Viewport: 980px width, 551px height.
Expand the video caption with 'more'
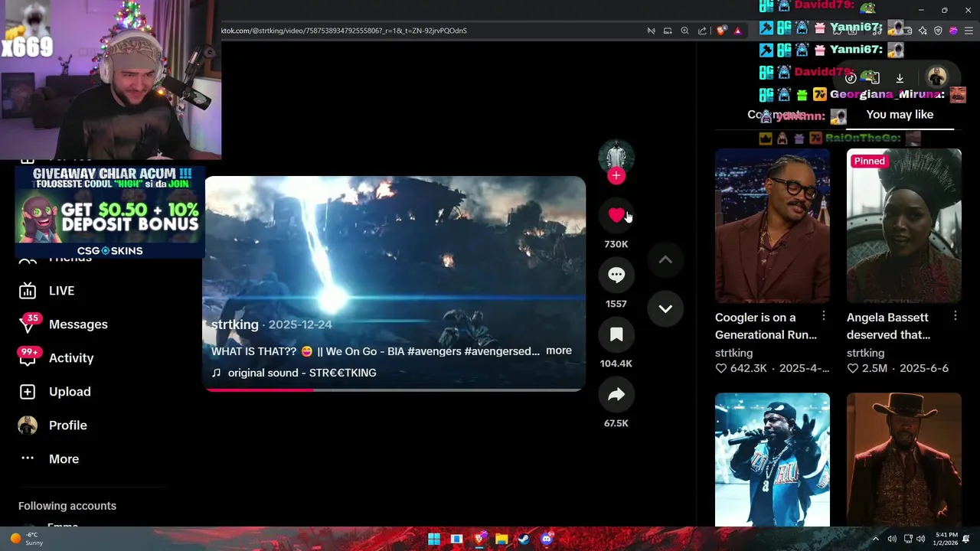click(x=559, y=350)
